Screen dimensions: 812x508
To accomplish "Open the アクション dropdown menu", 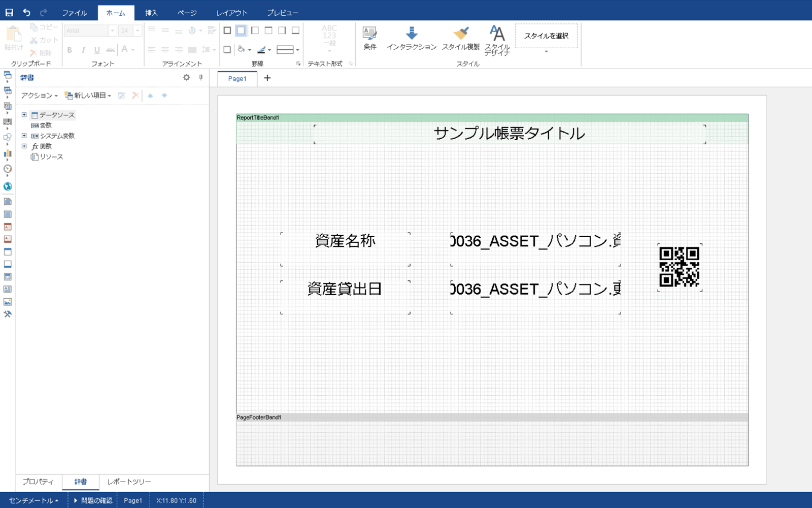I will coord(39,96).
